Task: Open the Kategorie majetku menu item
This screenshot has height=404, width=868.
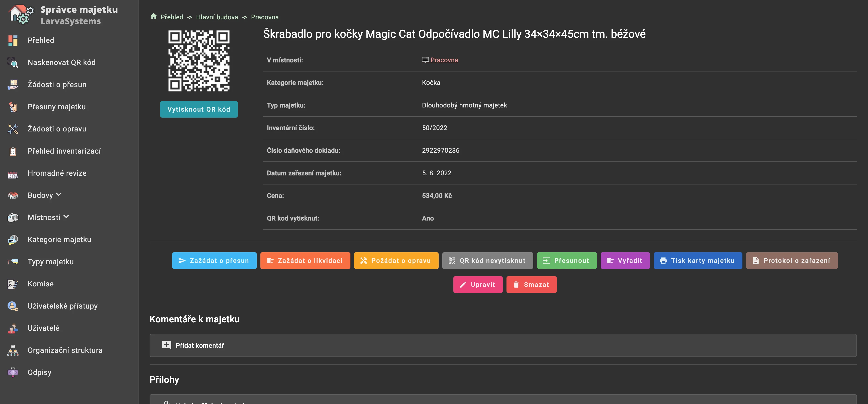Action: [x=59, y=240]
